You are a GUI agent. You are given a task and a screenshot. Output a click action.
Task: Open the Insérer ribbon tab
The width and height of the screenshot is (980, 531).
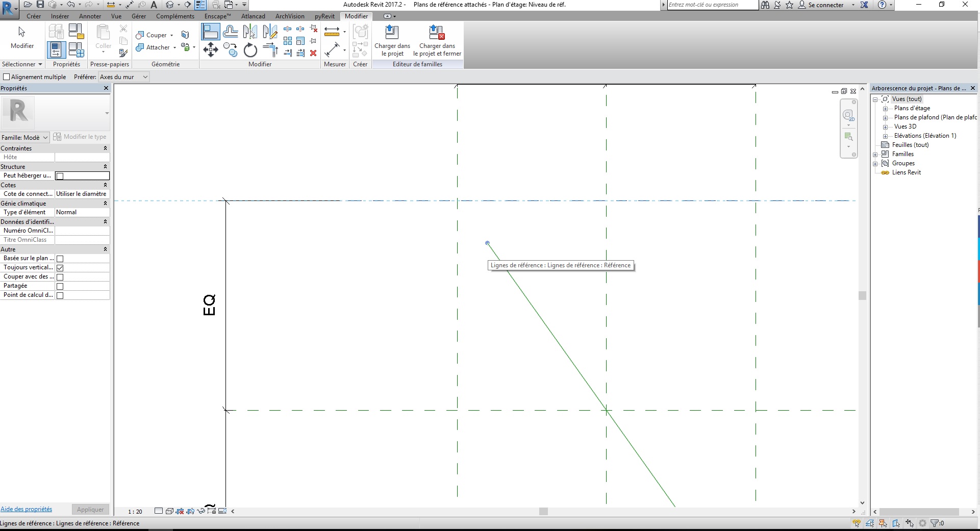tap(60, 16)
